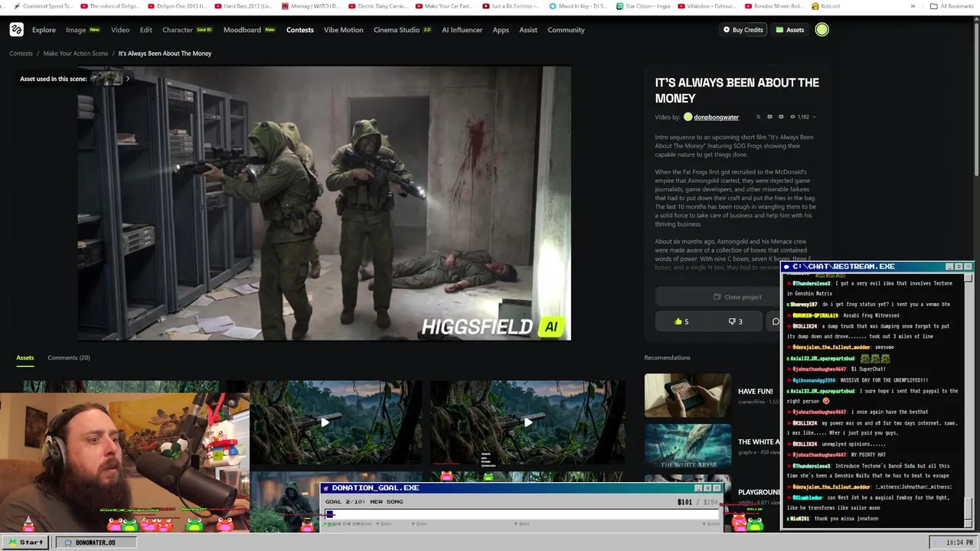This screenshot has width=980, height=551.
Task: Open the HAVE FUN! recommendation thumbnail
Action: 688,395
